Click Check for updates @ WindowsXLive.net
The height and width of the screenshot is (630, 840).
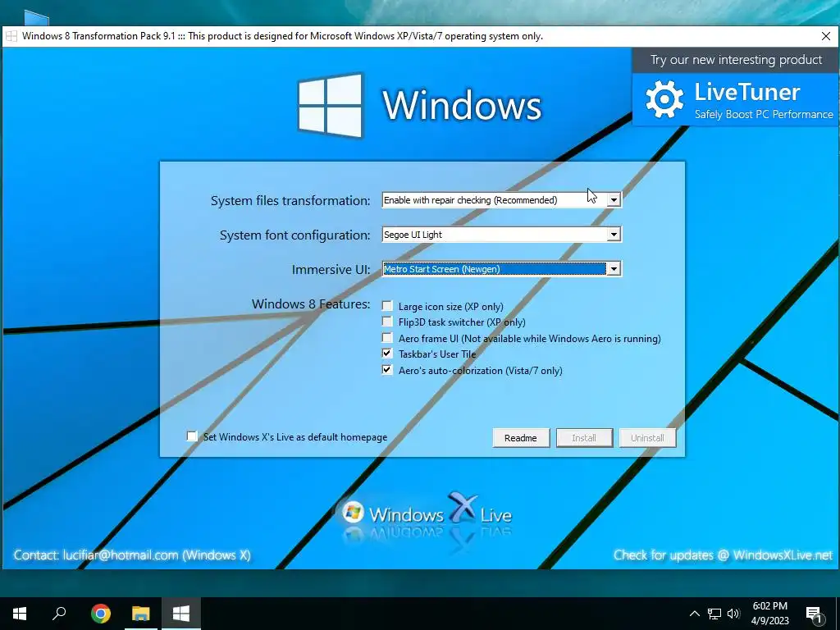coord(723,555)
